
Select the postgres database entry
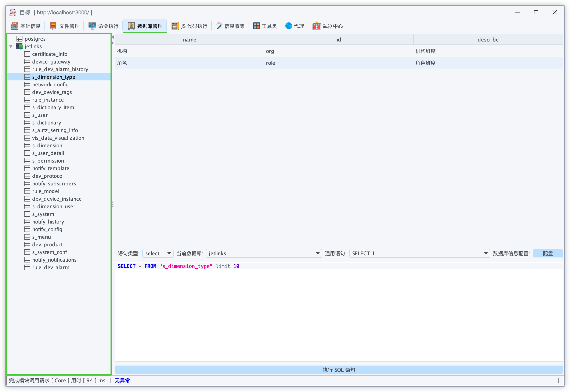[35, 39]
